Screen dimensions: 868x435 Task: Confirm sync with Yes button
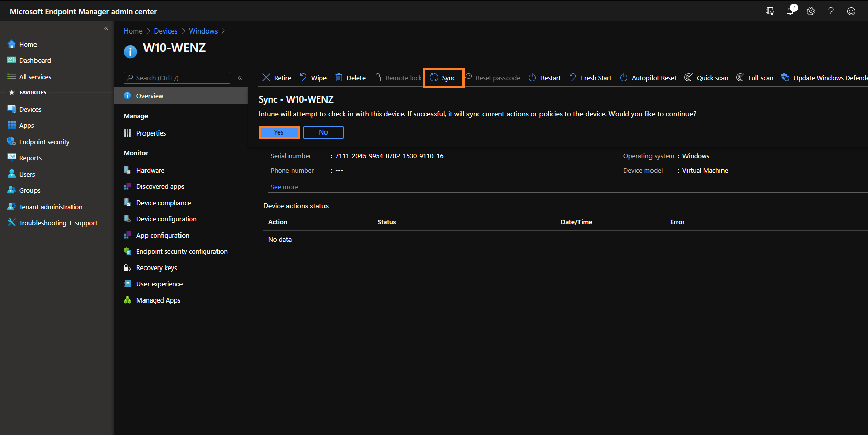[x=279, y=132]
